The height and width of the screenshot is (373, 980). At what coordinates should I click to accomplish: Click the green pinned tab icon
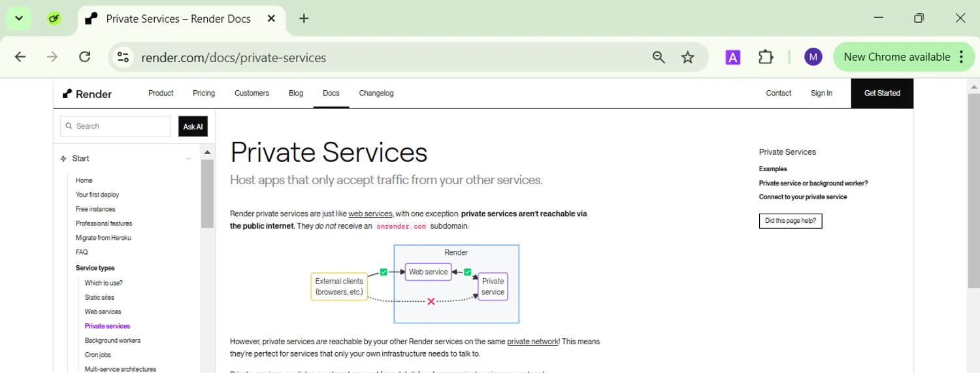[x=54, y=18]
